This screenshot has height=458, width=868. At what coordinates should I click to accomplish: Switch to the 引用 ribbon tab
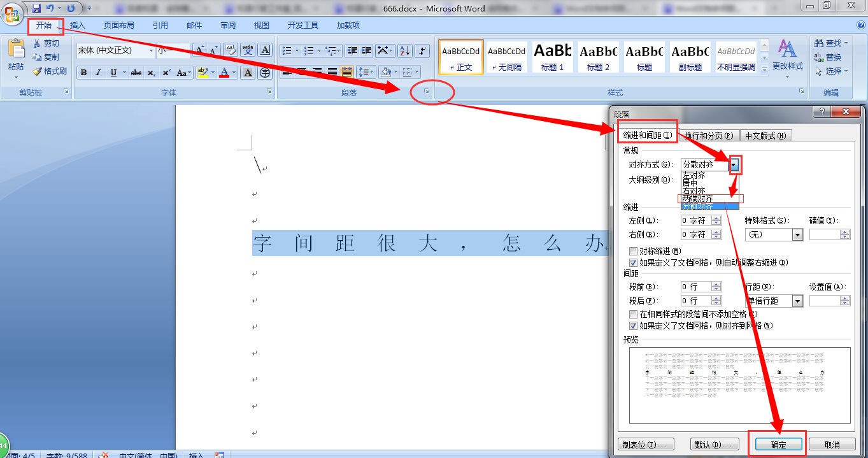pos(160,25)
